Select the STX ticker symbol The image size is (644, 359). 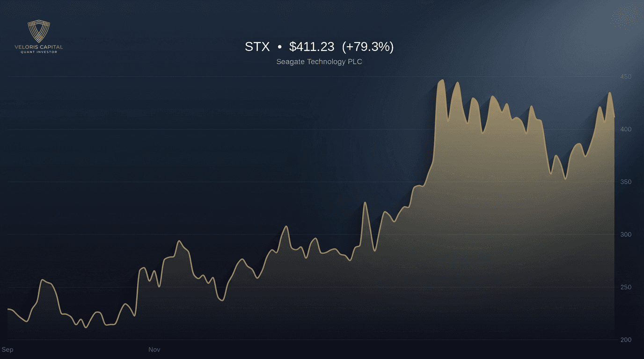tap(256, 47)
